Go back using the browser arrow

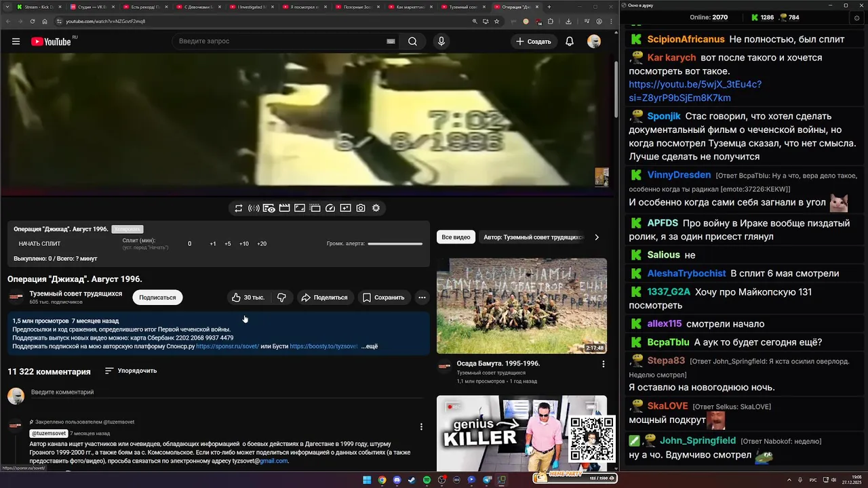(7, 21)
